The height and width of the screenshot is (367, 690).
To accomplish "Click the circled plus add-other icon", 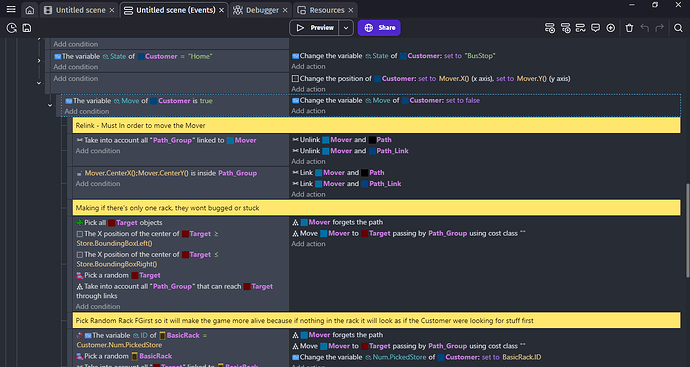I will coord(611,28).
